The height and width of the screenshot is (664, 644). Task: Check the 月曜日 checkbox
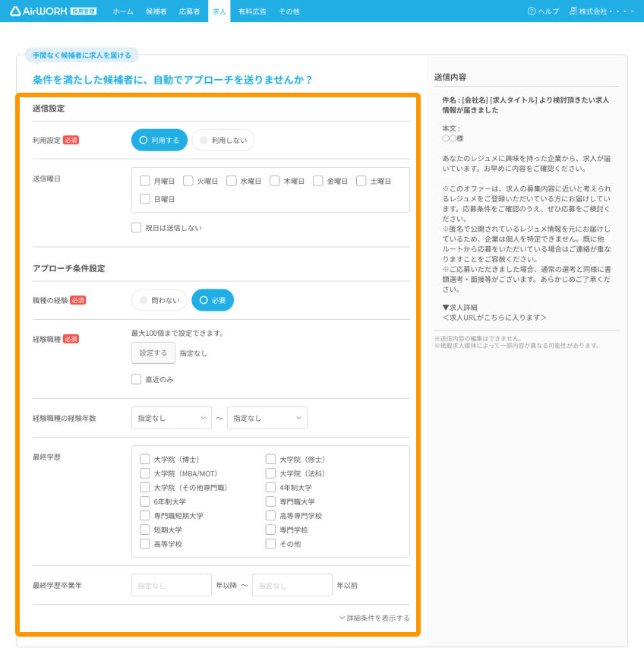pyautogui.click(x=145, y=181)
